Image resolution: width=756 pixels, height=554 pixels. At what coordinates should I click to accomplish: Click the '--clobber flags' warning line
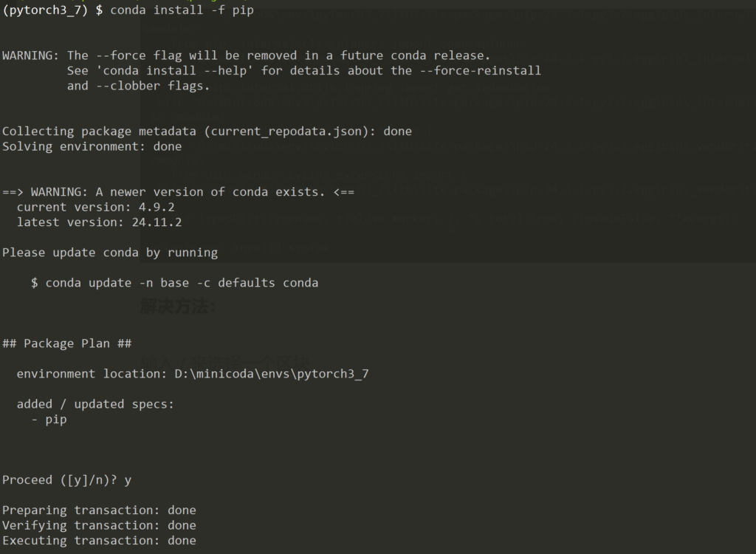click(x=138, y=86)
